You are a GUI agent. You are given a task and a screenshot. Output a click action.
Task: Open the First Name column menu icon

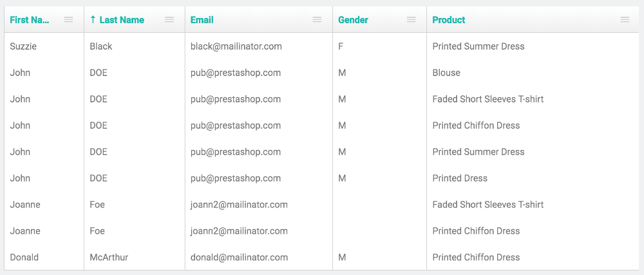(x=69, y=20)
